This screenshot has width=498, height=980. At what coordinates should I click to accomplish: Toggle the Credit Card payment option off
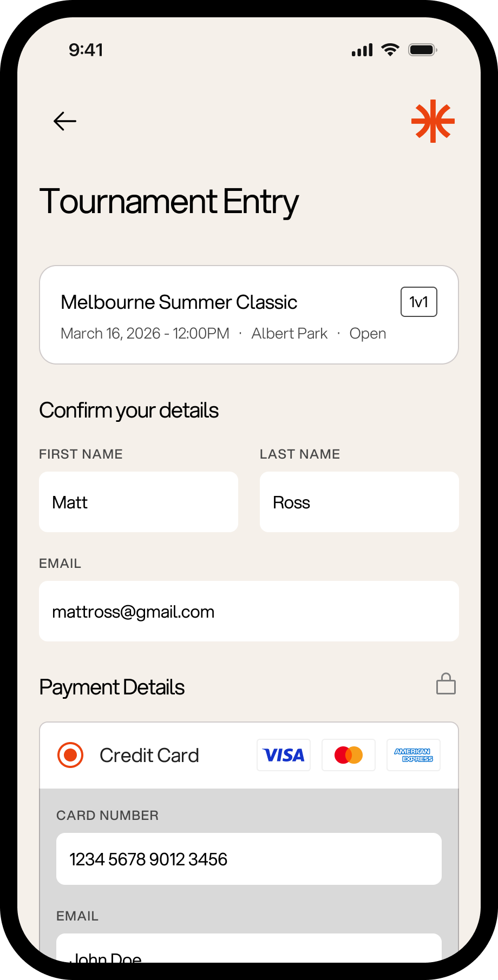coord(70,754)
